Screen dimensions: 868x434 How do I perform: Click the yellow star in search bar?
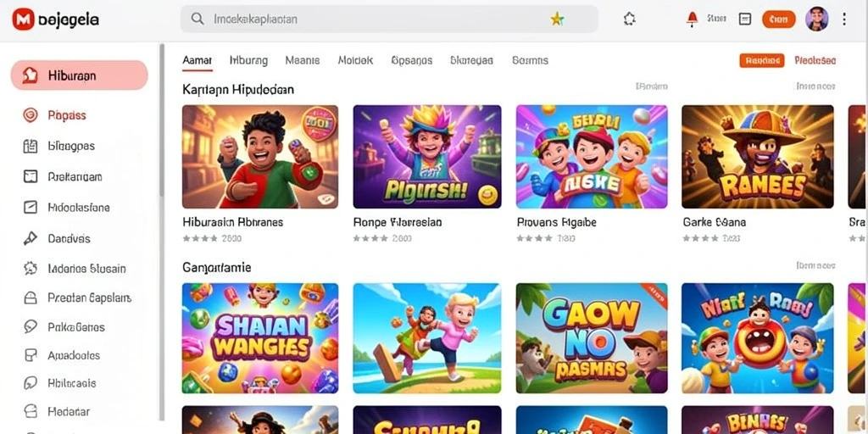[557, 19]
